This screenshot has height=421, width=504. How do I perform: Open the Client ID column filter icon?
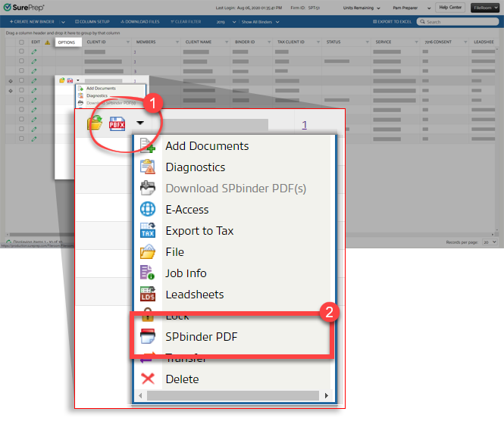(x=128, y=42)
